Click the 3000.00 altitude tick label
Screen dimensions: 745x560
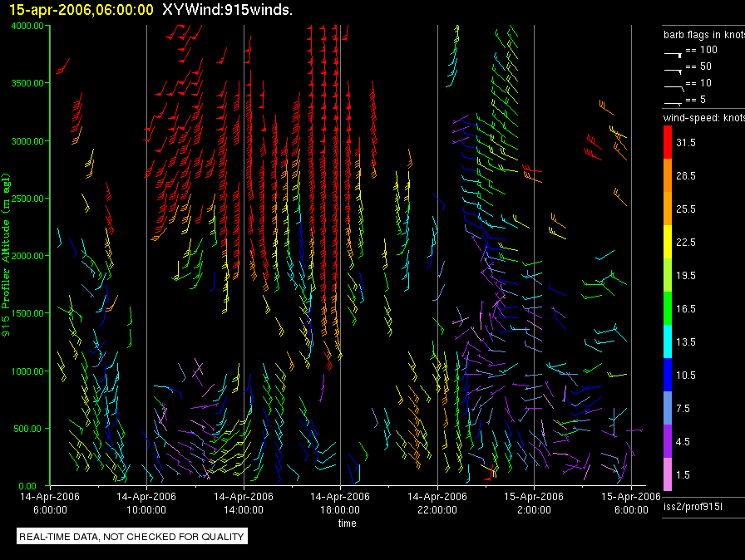click(x=27, y=141)
